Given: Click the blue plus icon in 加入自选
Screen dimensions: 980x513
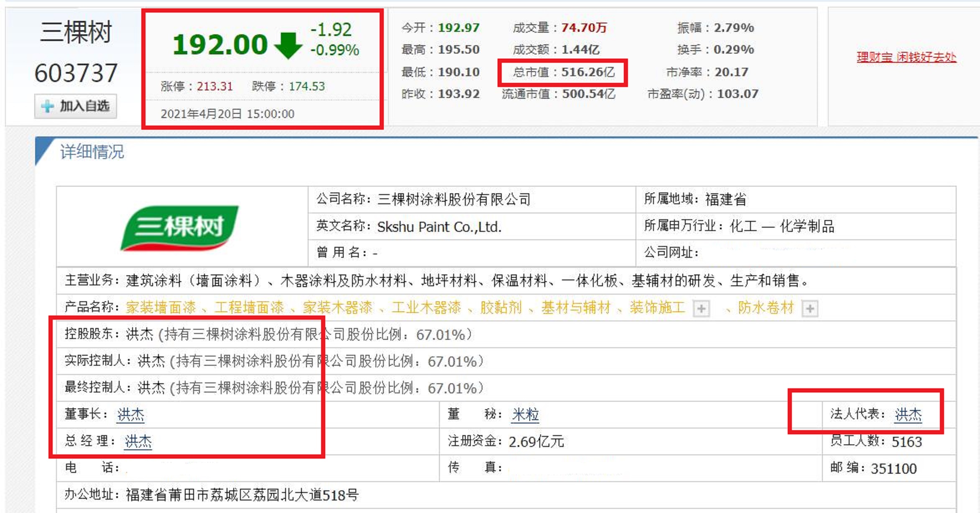Looking at the screenshot, I should 47,106.
